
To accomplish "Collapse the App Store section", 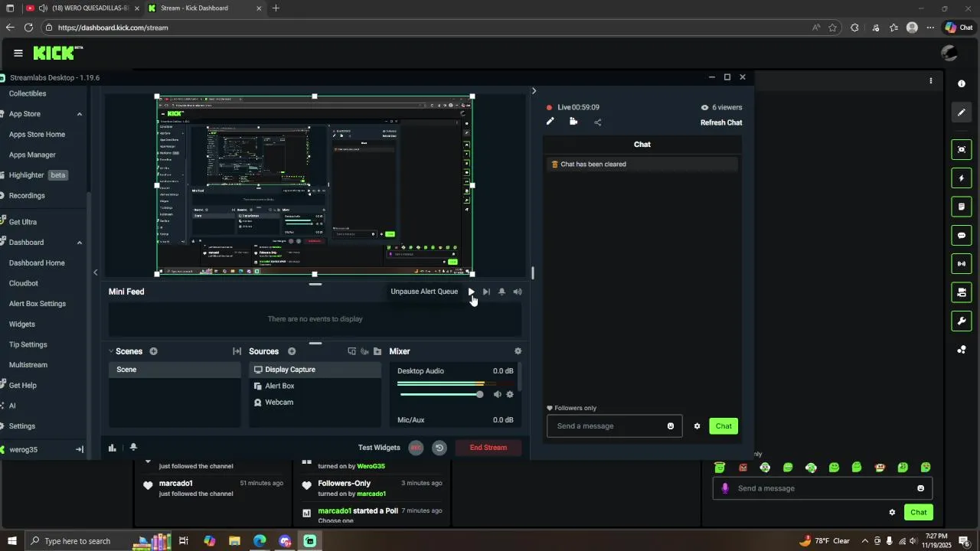I will click(80, 114).
